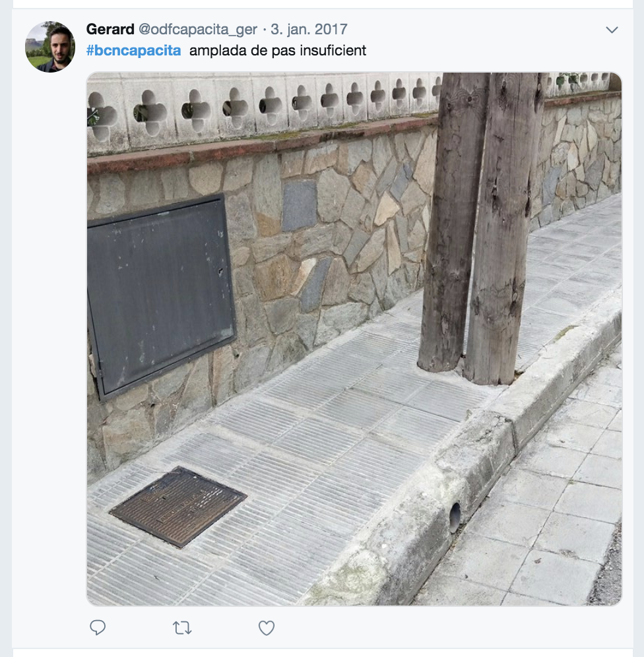Open Gerard's profile via the avatar picture

pos(50,47)
